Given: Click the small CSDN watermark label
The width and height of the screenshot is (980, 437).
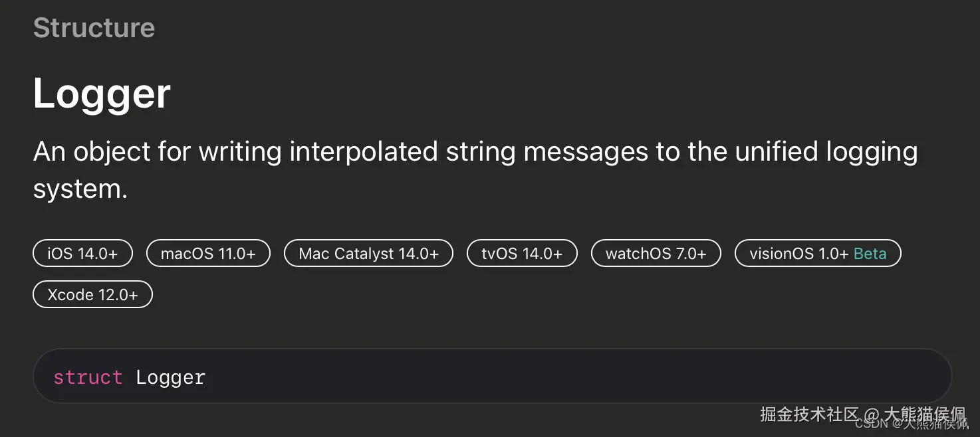Looking at the screenshot, I should (x=871, y=424).
